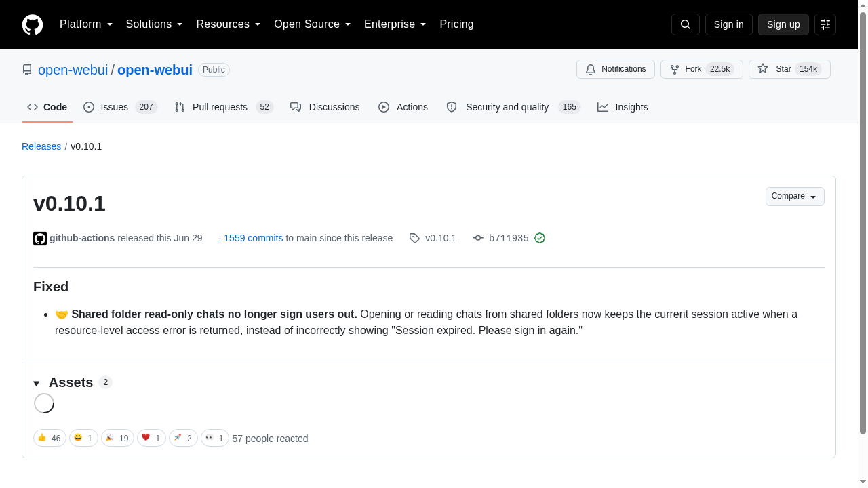Click the "57 people reacted" text
The image size is (868, 488).
pos(270,439)
